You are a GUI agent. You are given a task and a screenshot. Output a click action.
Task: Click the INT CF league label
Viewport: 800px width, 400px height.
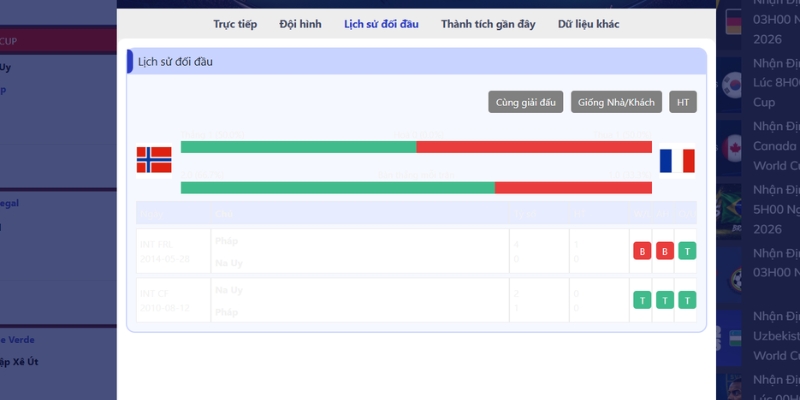pyautogui.click(x=154, y=293)
